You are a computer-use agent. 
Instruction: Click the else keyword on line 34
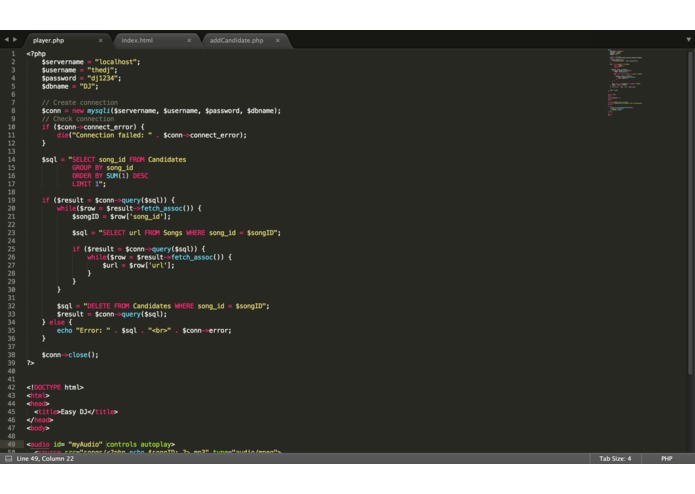click(57, 323)
